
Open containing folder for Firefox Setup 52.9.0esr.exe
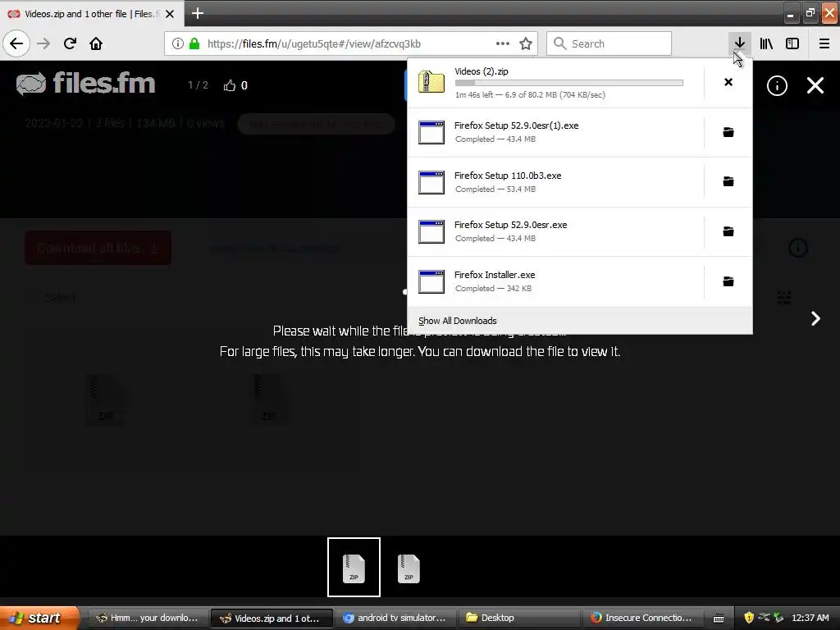click(x=728, y=231)
